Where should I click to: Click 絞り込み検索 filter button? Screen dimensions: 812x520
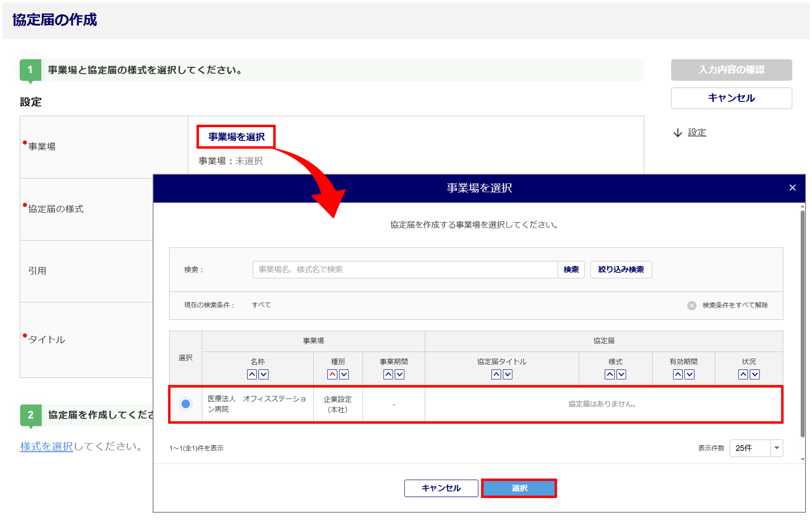click(621, 269)
